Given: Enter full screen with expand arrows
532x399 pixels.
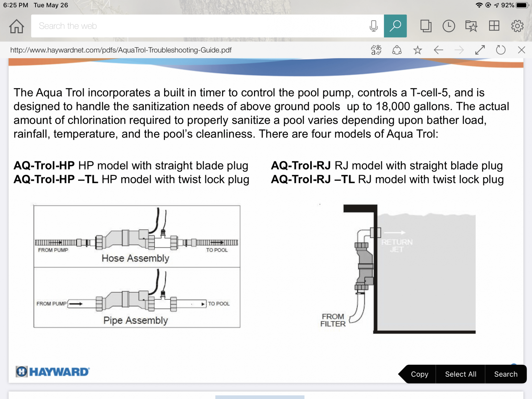Looking at the screenshot, I should [x=480, y=50].
